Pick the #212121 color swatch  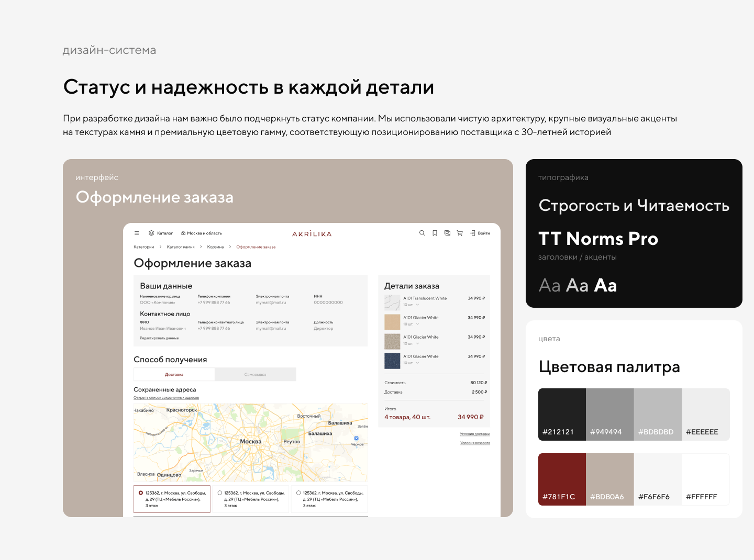[562, 415]
